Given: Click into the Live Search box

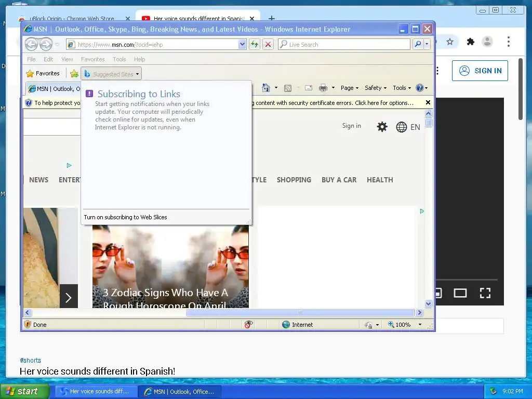Looking at the screenshot, I should click(344, 44).
